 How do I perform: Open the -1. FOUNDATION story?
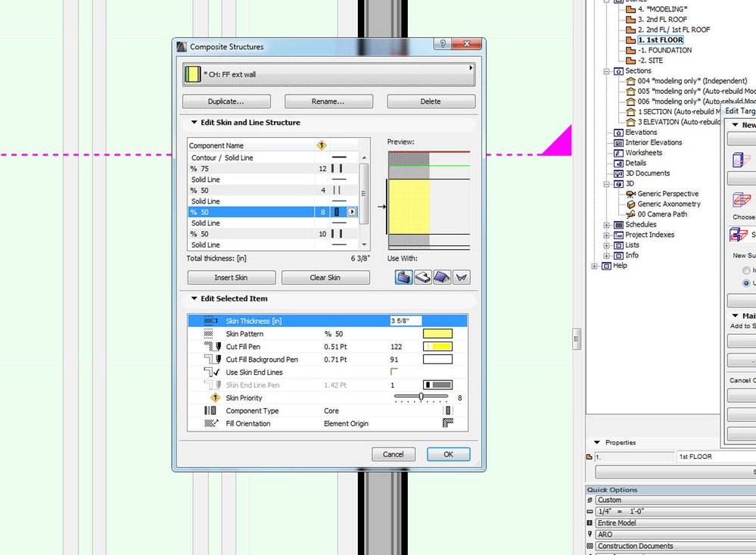point(665,50)
